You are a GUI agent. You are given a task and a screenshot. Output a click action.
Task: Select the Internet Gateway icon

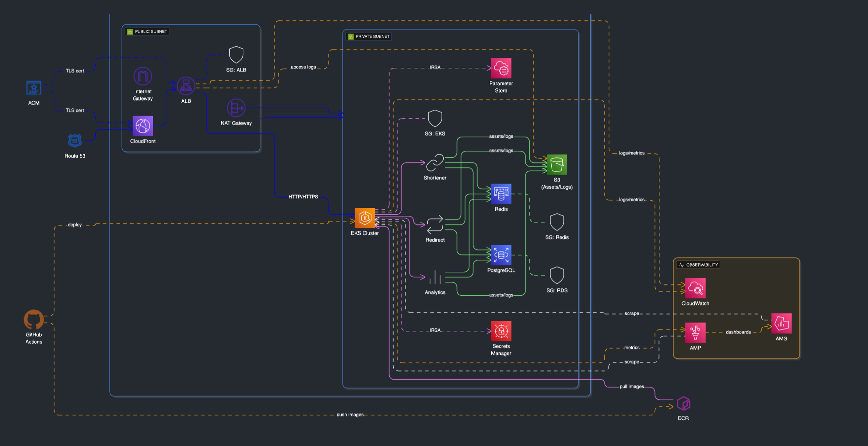coord(143,76)
